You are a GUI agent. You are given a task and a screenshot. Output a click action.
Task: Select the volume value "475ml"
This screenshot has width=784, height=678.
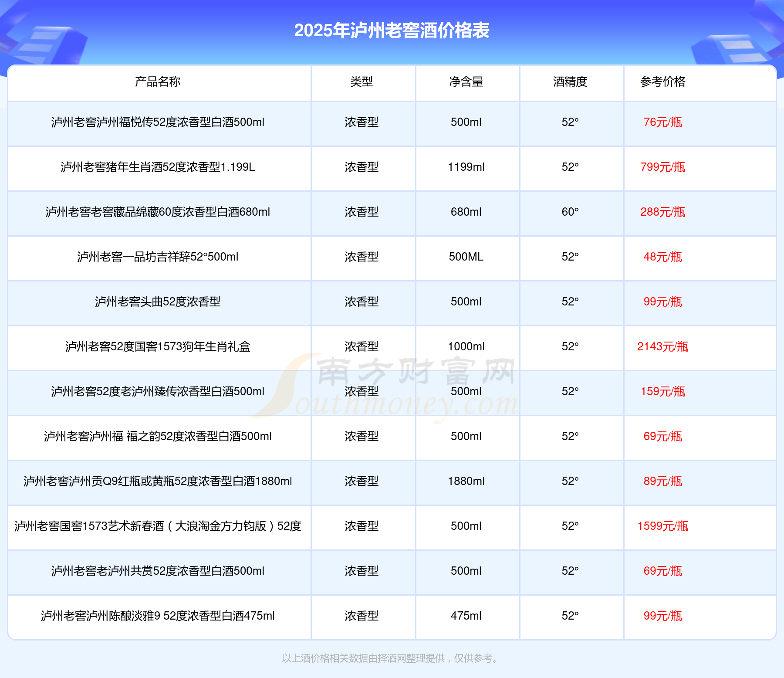466,616
